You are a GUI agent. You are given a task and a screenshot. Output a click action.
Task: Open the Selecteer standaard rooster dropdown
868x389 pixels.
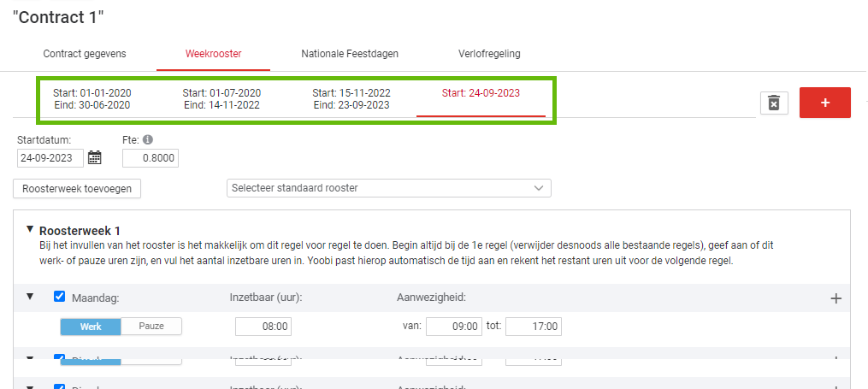[389, 187]
